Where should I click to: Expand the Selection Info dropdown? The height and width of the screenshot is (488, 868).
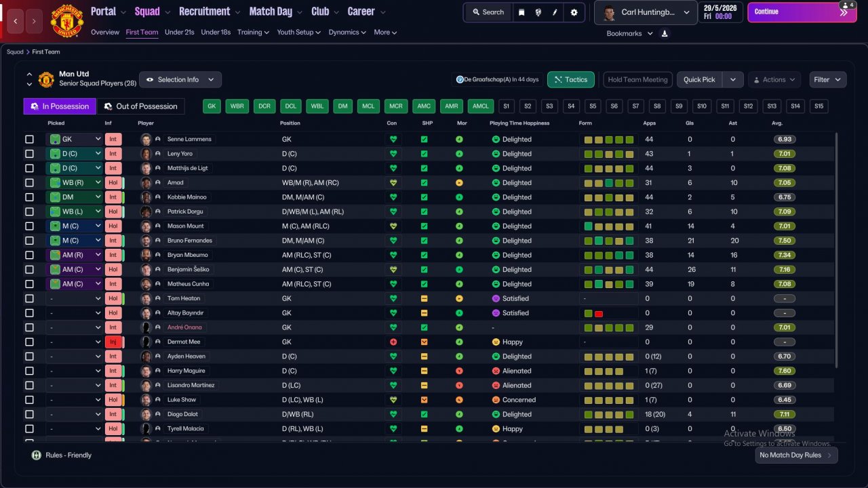(180, 80)
